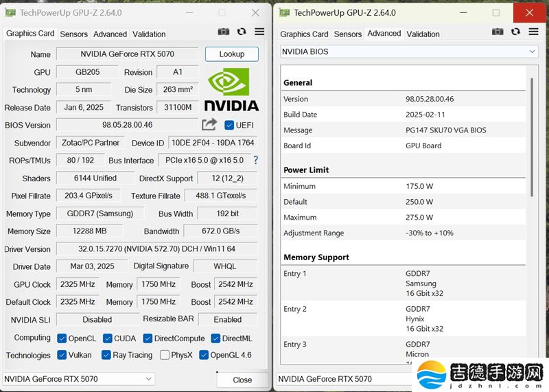Click the Board Id value GPU Board

pos(423,146)
